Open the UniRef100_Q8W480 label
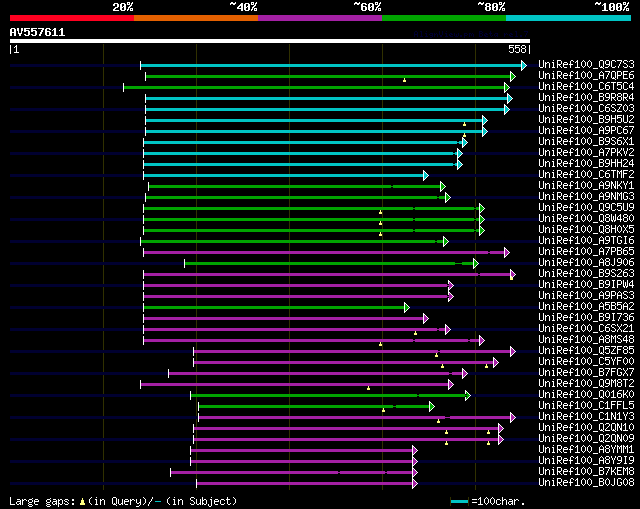Viewport: 640px width, 509px height. click(x=586, y=219)
